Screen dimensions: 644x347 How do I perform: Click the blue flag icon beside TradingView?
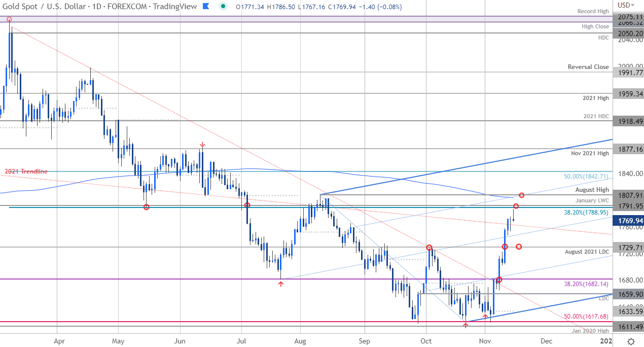pyautogui.click(x=205, y=6)
